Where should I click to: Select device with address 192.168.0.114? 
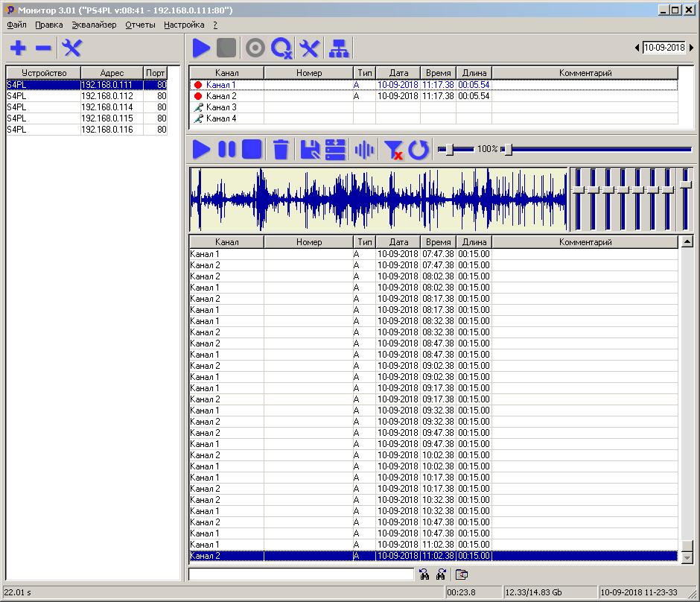point(106,107)
